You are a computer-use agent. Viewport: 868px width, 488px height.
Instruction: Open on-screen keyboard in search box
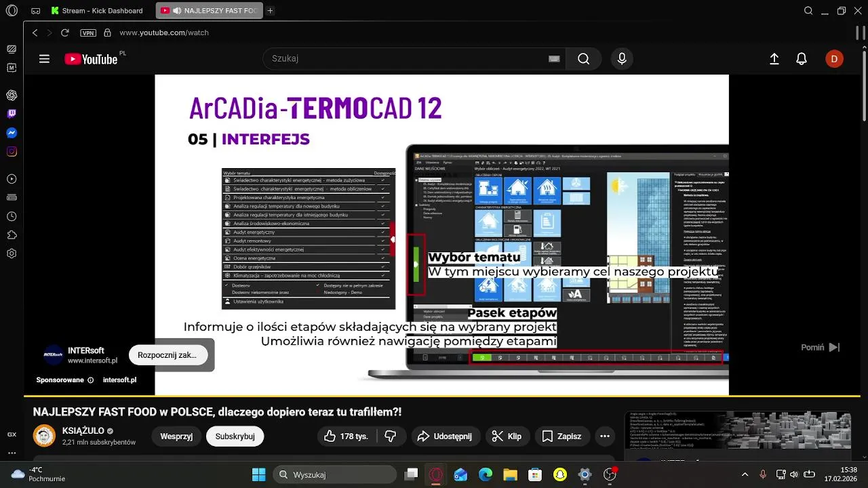point(554,59)
